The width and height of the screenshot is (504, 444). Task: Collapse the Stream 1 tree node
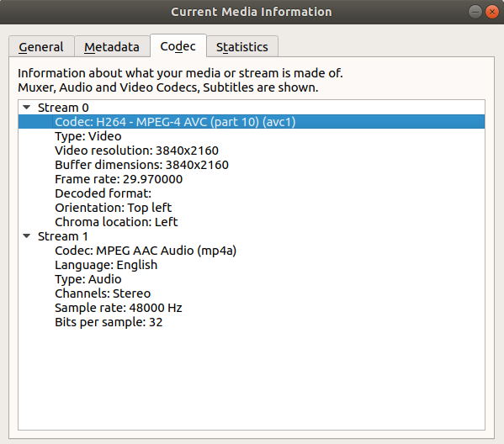pos(27,236)
